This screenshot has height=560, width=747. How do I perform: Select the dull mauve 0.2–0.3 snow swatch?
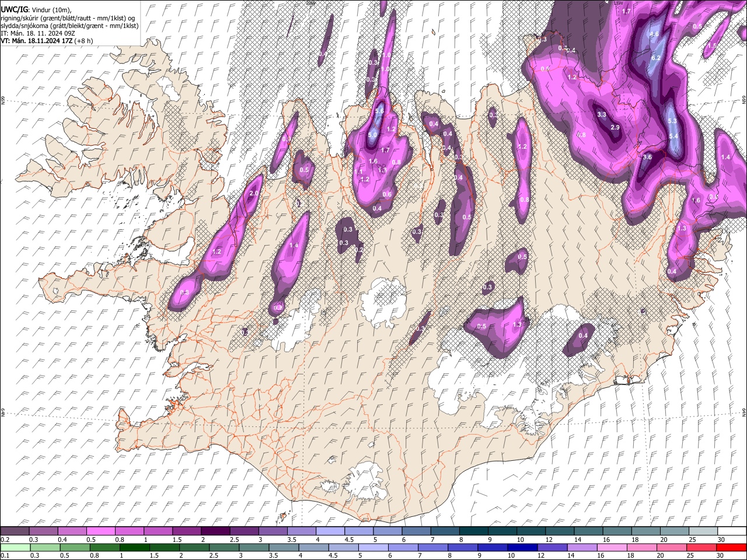pos(15,531)
